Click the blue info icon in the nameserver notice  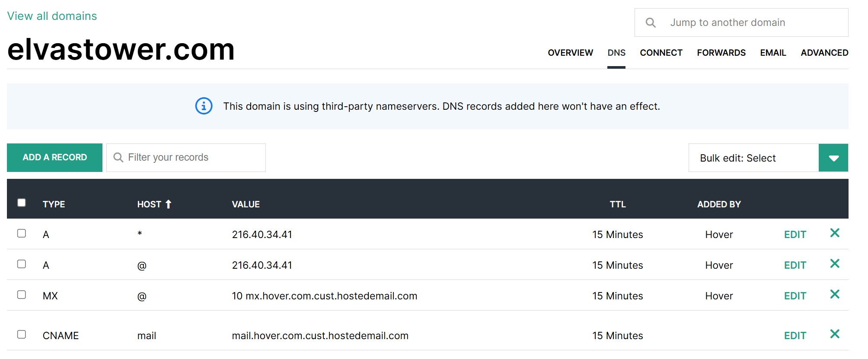click(x=204, y=106)
